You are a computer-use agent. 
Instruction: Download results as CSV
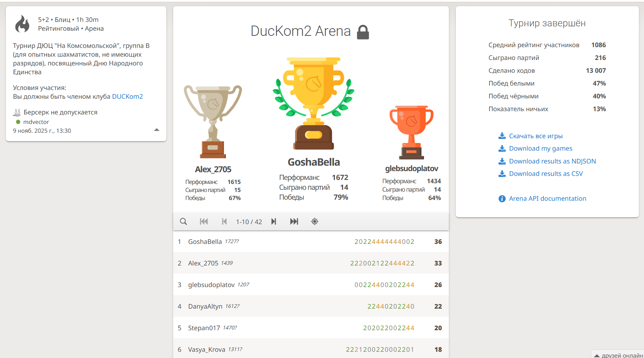[546, 174]
